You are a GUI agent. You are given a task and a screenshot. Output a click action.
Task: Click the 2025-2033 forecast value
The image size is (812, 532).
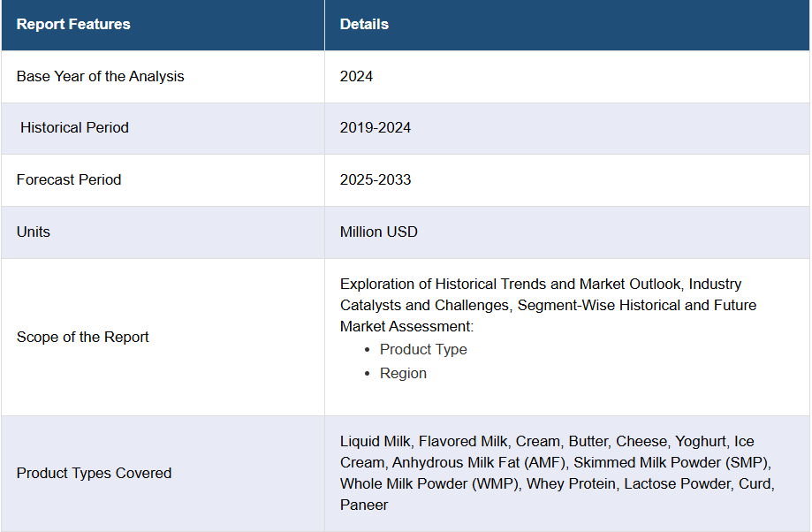(x=375, y=179)
